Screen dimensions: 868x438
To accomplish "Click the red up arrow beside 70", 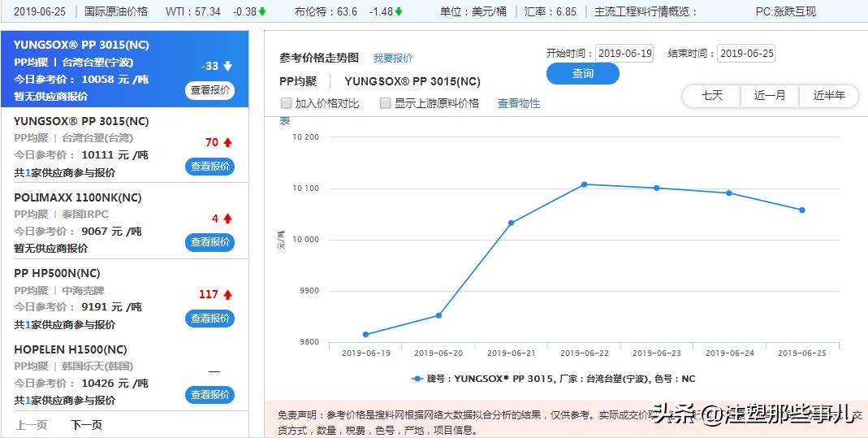I will pyautogui.click(x=227, y=142).
